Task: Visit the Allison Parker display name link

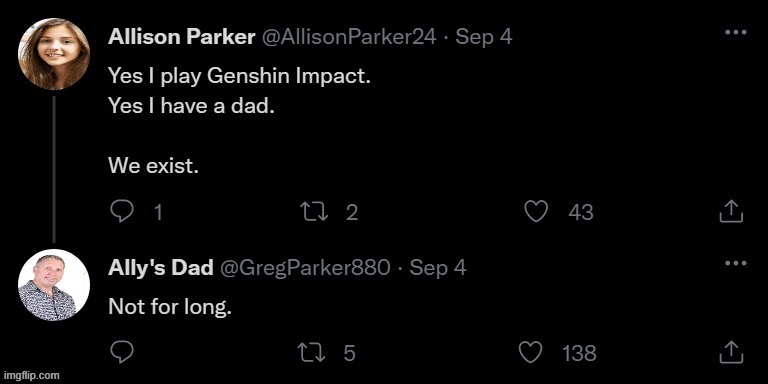Action: (x=182, y=37)
